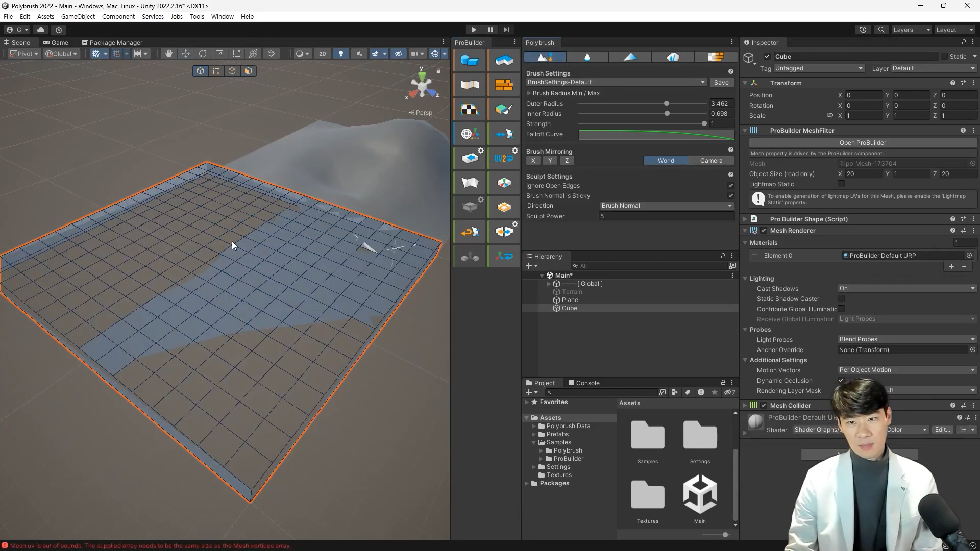The width and height of the screenshot is (980, 551).
Task: Select Polybrush texture blending mode icon
Action: (716, 57)
